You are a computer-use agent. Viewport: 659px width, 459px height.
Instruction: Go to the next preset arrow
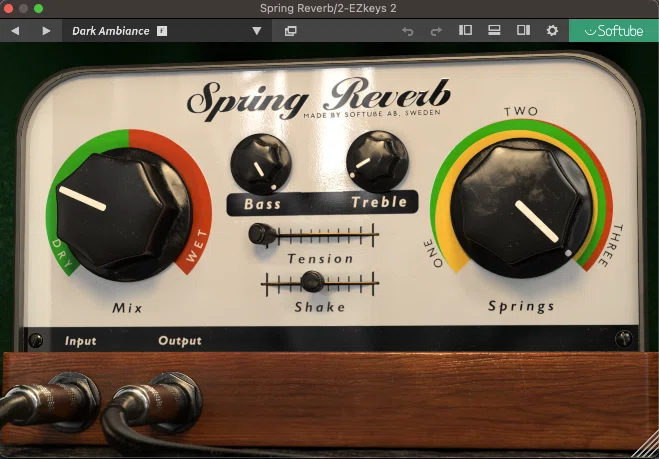[46, 31]
